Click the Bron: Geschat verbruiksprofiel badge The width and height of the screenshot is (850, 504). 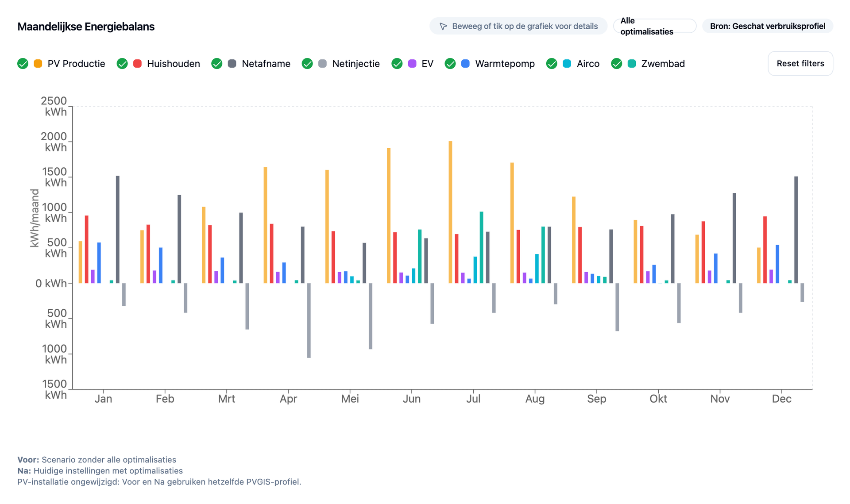pos(768,26)
